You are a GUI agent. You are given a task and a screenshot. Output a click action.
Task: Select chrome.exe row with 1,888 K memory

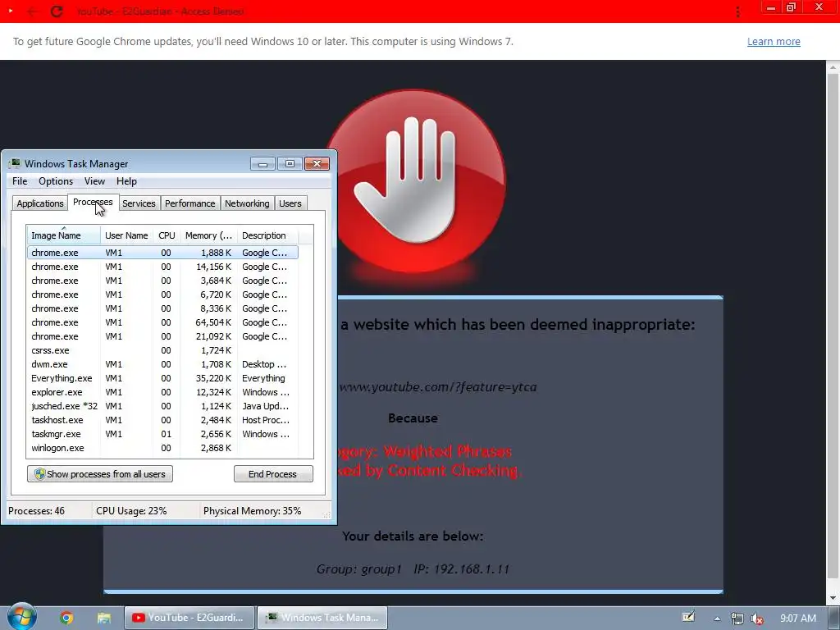tap(162, 253)
